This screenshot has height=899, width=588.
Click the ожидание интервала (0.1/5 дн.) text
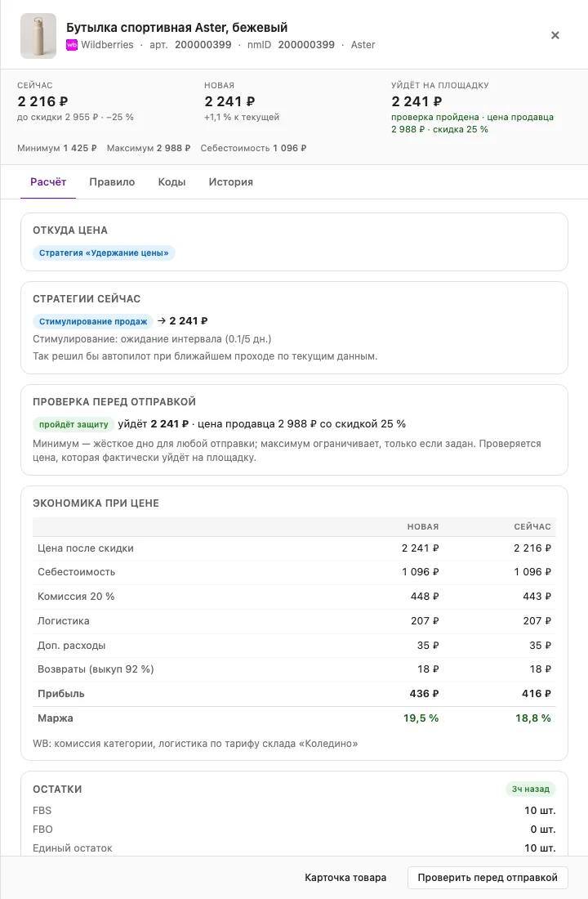point(196,339)
